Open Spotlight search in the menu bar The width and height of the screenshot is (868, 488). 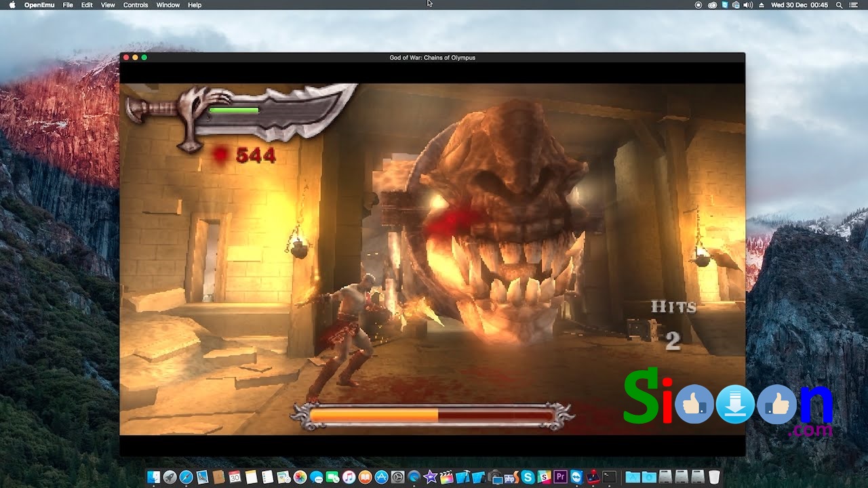(839, 5)
